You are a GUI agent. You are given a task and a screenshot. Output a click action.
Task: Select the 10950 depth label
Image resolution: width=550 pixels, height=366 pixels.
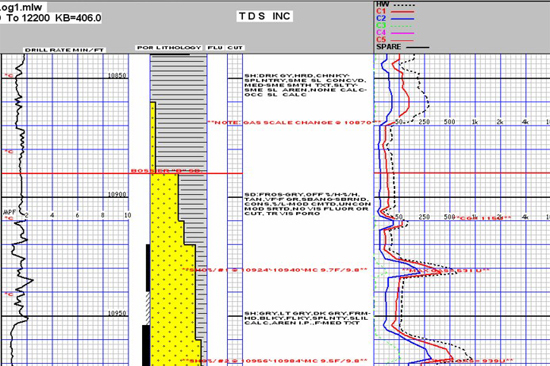point(117,313)
